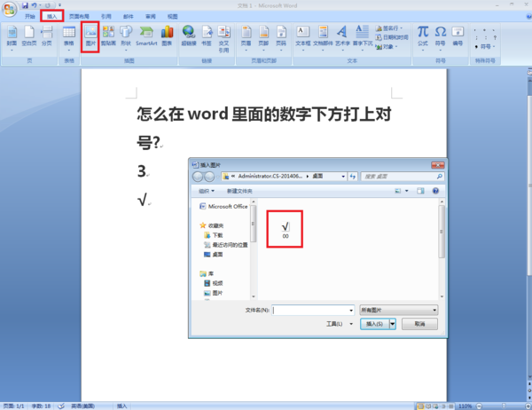Click the Insert (插入) button in dialog

coord(374,324)
